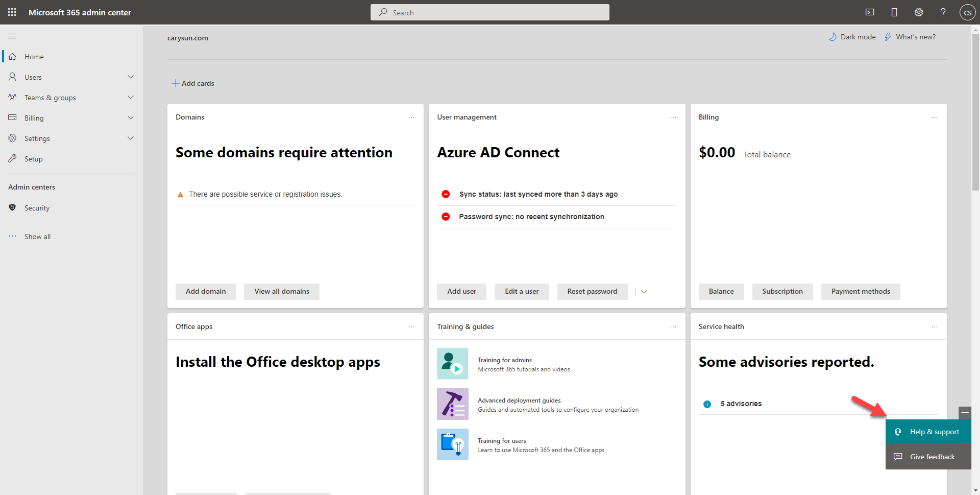Collapse navigation with hamburger menu icon
This screenshot has width=980, height=495.
[x=12, y=36]
